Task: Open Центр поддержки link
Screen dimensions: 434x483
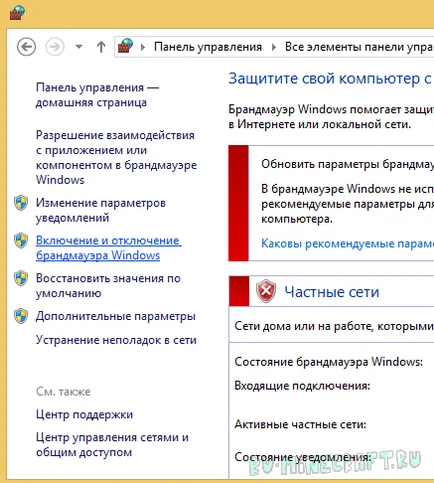Action: click(x=84, y=414)
